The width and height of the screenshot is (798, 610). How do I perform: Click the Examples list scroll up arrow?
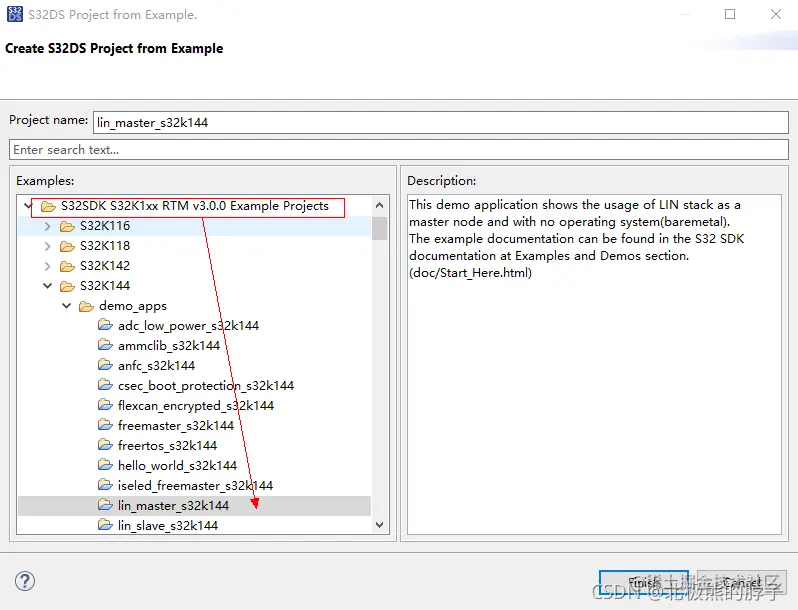379,206
